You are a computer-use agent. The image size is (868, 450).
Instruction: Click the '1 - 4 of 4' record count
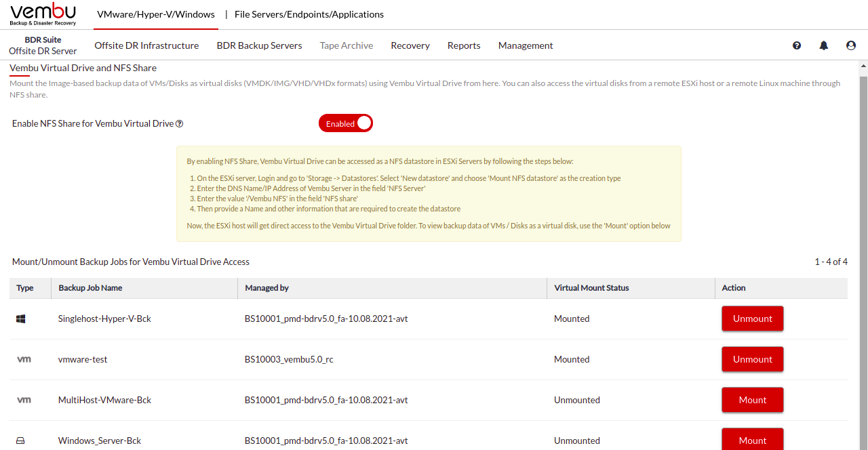click(831, 262)
